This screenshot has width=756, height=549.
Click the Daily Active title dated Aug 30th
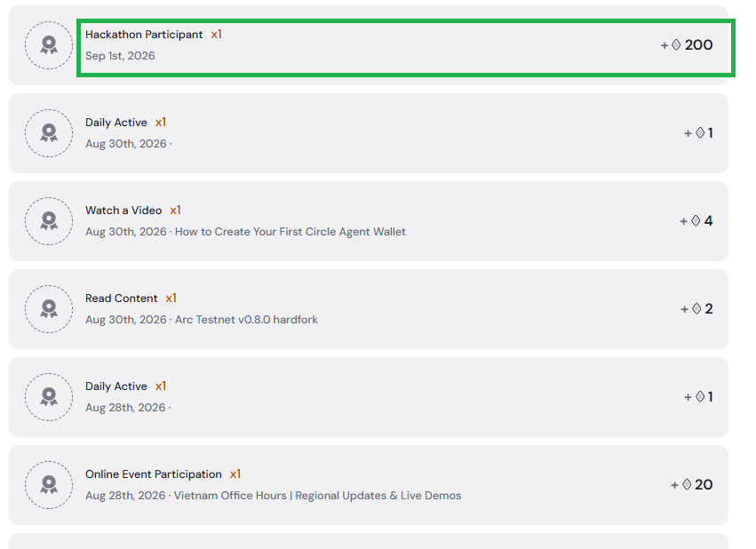pyautogui.click(x=116, y=123)
